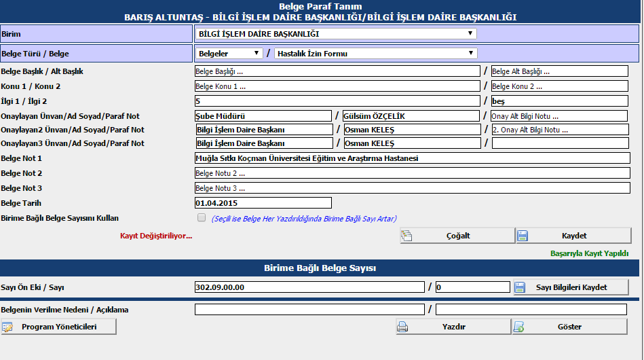Click the Belge Başlığı input field
The width and height of the screenshot is (644, 360).
point(337,71)
